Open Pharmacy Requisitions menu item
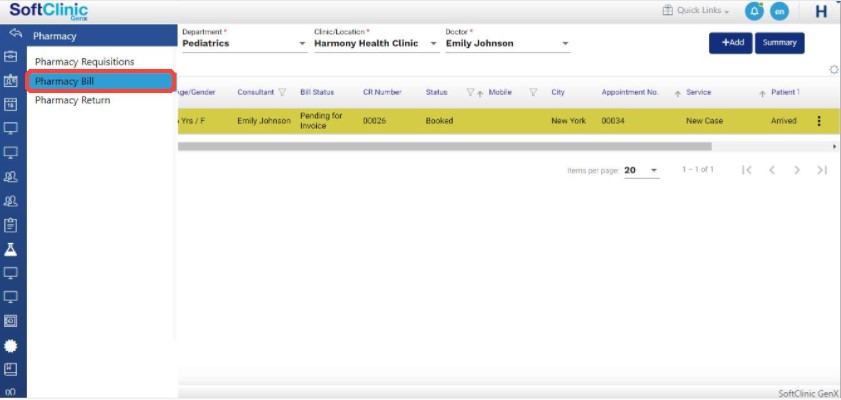 (x=84, y=62)
